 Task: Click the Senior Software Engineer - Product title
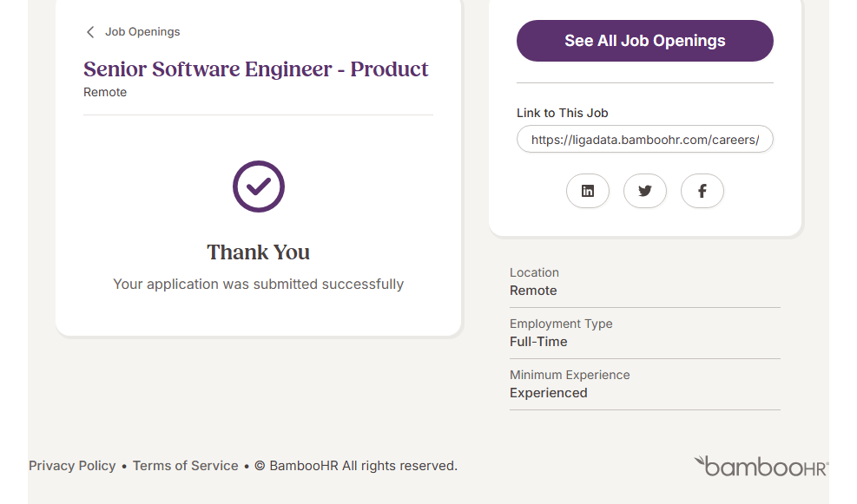pos(256,69)
